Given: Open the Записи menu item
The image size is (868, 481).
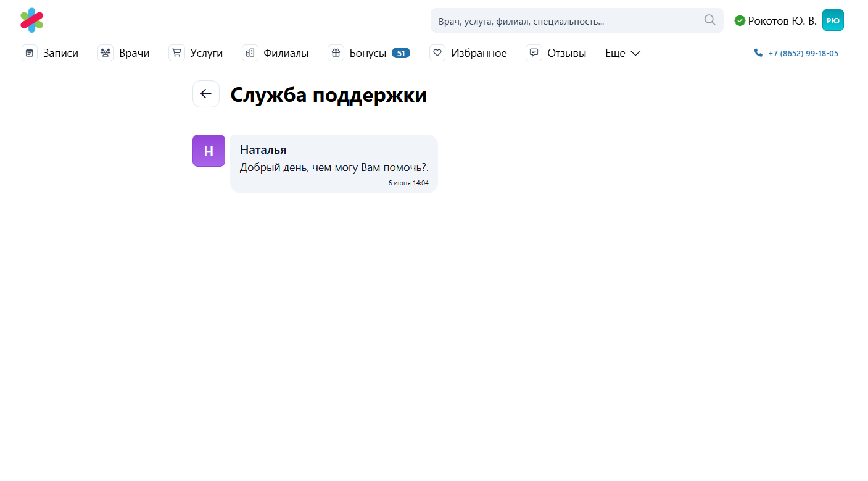Looking at the screenshot, I should [60, 53].
